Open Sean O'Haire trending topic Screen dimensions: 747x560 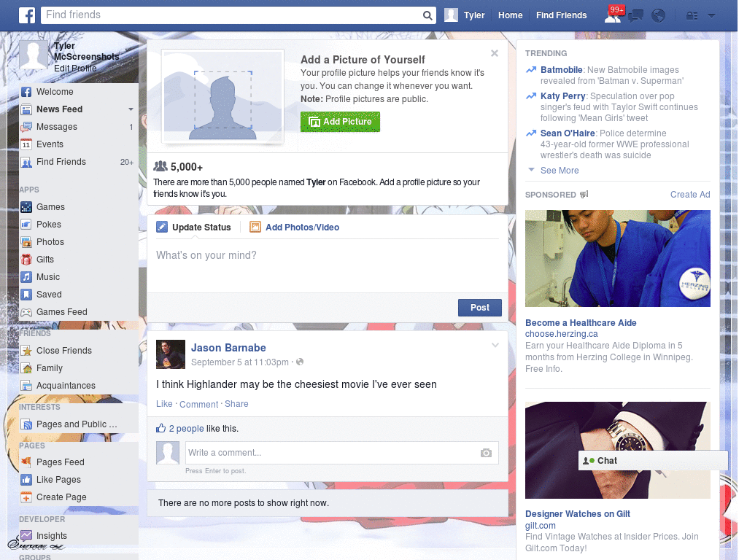568,133
